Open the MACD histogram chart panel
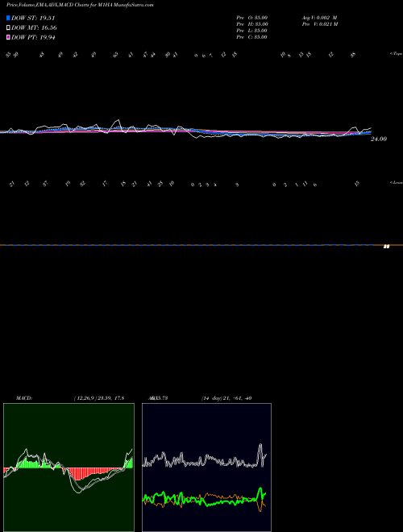This screenshot has height=532, width=403. tap(69, 468)
